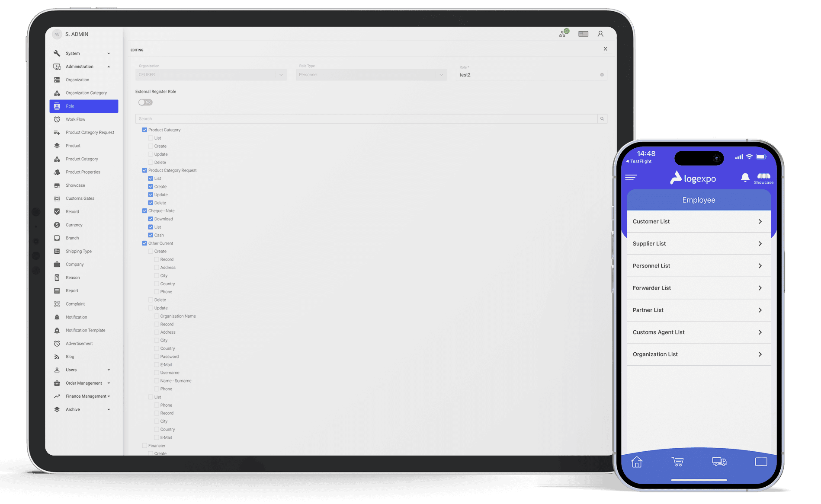
Task: Click the S. ADMIN logo avatar
Action: pos(57,34)
